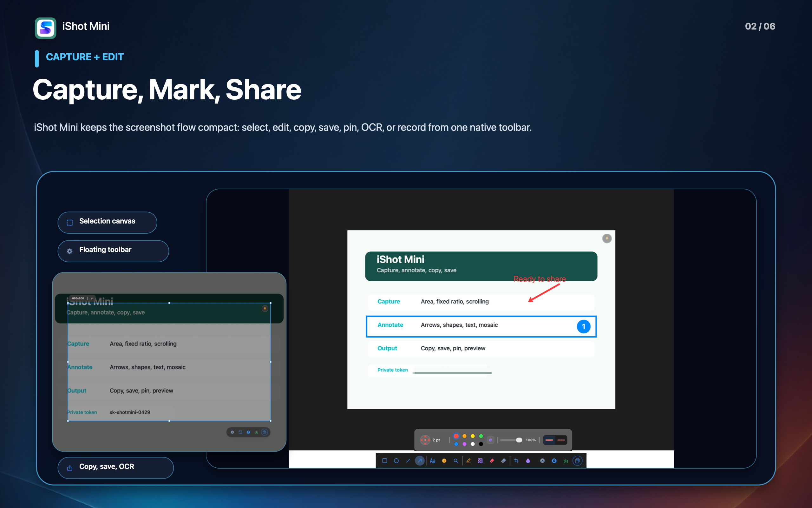The height and width of the screenshot is (508, 812).
Task: Select the crop tool
Action: pos(516,461)
